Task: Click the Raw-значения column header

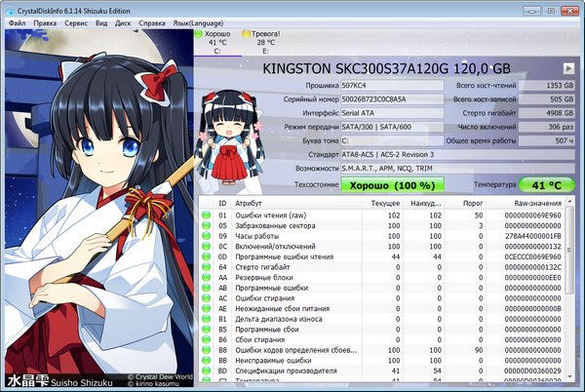Action: [x=534, y=202]
